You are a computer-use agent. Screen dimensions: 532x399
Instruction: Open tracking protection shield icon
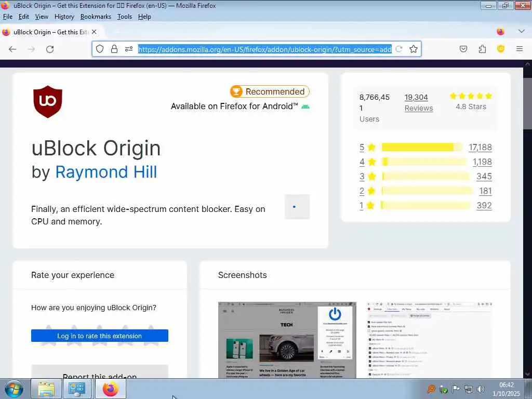pyautogui.click(x=99, y=49)
